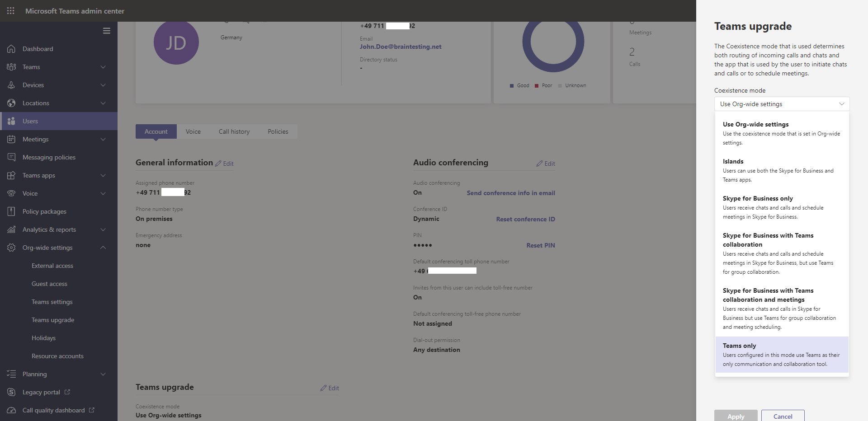Open the app launcher waffle icon
868x421 pixels.
coord(11,10)
